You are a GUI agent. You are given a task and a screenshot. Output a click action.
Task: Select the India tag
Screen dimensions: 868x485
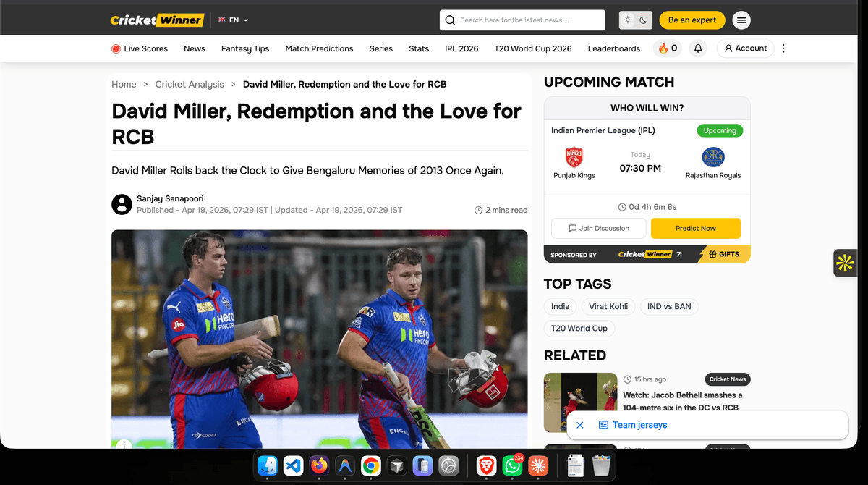561,306
